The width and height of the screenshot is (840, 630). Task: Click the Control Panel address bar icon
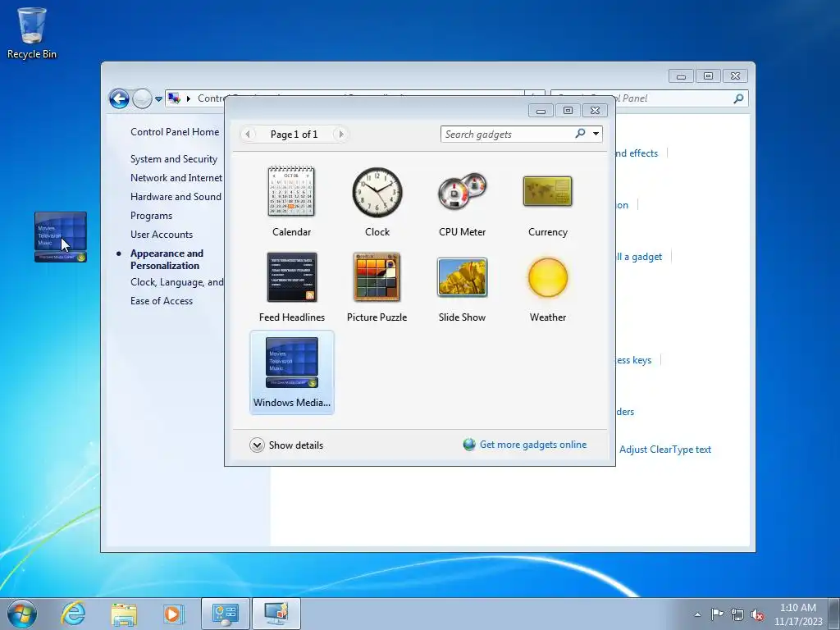(174, 98)
